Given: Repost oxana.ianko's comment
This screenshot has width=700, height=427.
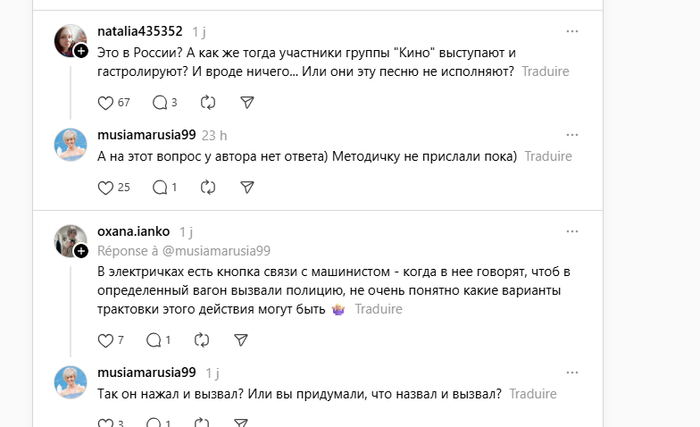Looking at the screenshot, I should pos(201,340).
